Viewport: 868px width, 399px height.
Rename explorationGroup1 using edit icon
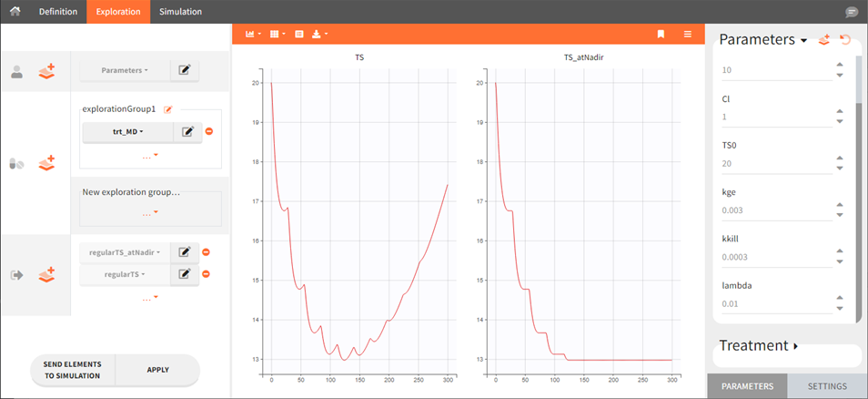tap(168, 109)
